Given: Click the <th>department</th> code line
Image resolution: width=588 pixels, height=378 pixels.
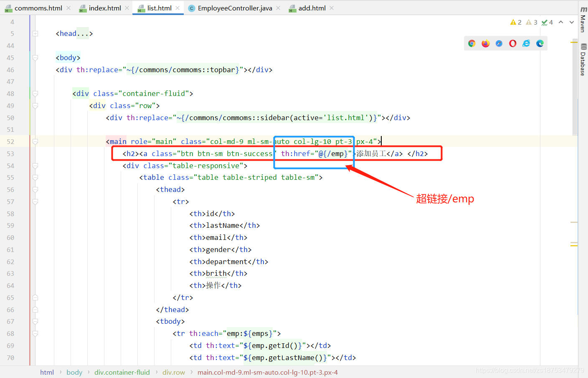Looking at the screenshot, I should click(229, 262).
